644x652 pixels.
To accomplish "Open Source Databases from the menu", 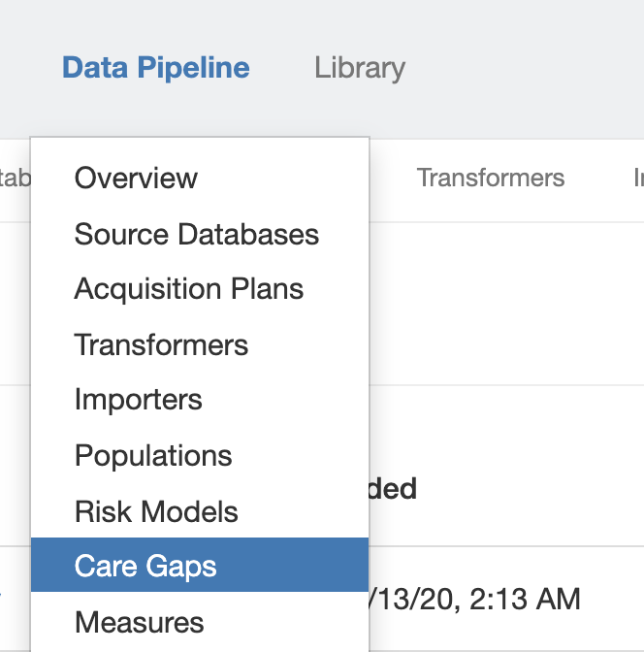I will click(196, 234).
